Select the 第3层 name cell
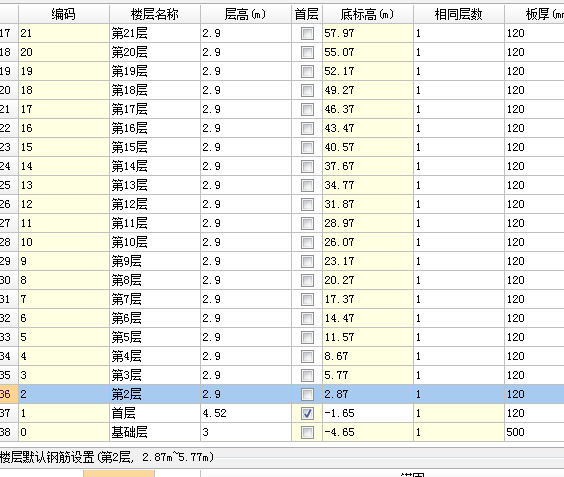564x477 pixels. [155, 375]
